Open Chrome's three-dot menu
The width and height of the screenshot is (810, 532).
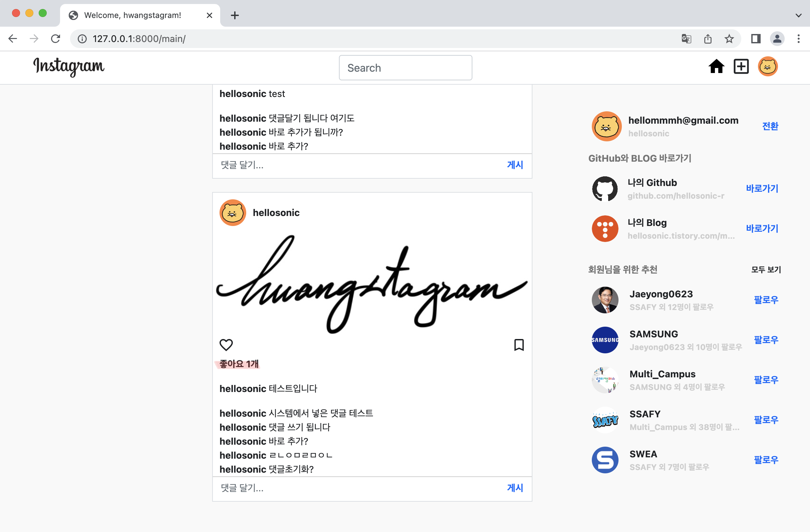tap(798, 39)
